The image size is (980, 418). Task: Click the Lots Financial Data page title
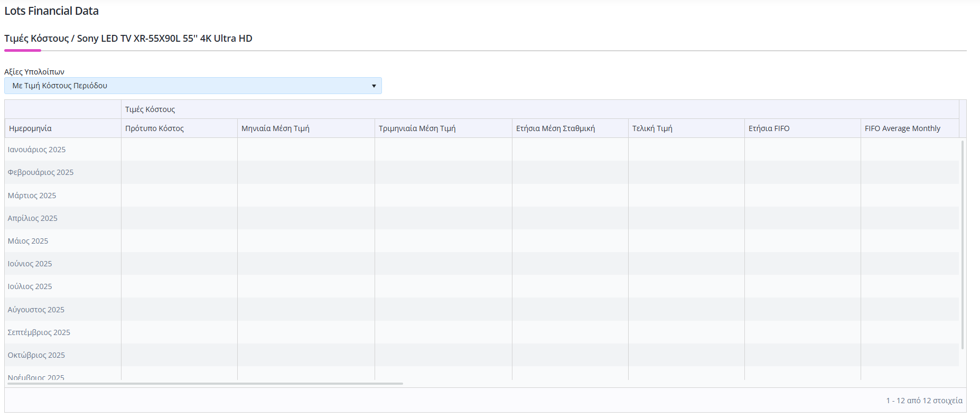[51, 11]
